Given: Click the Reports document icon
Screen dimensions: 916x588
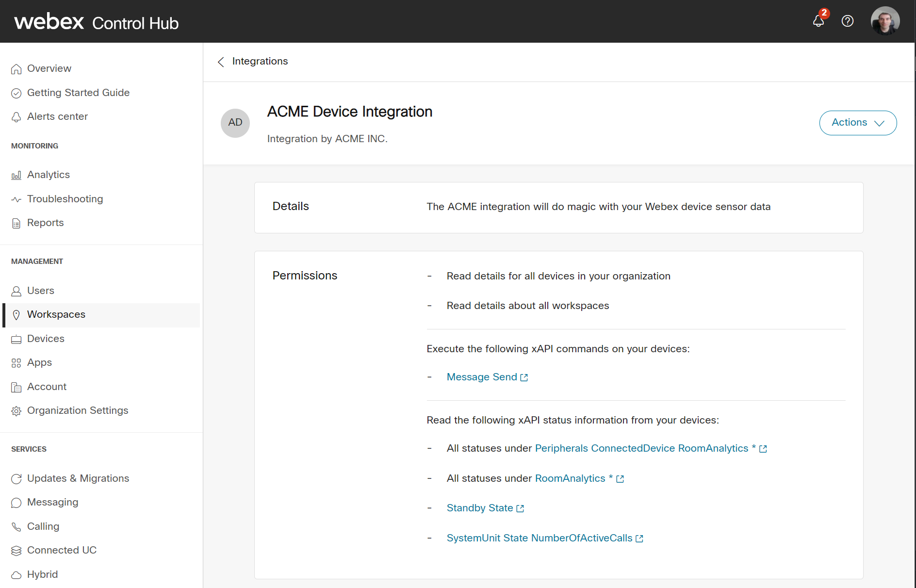Looking at the screenshot, I should click(x=16, y=223).
